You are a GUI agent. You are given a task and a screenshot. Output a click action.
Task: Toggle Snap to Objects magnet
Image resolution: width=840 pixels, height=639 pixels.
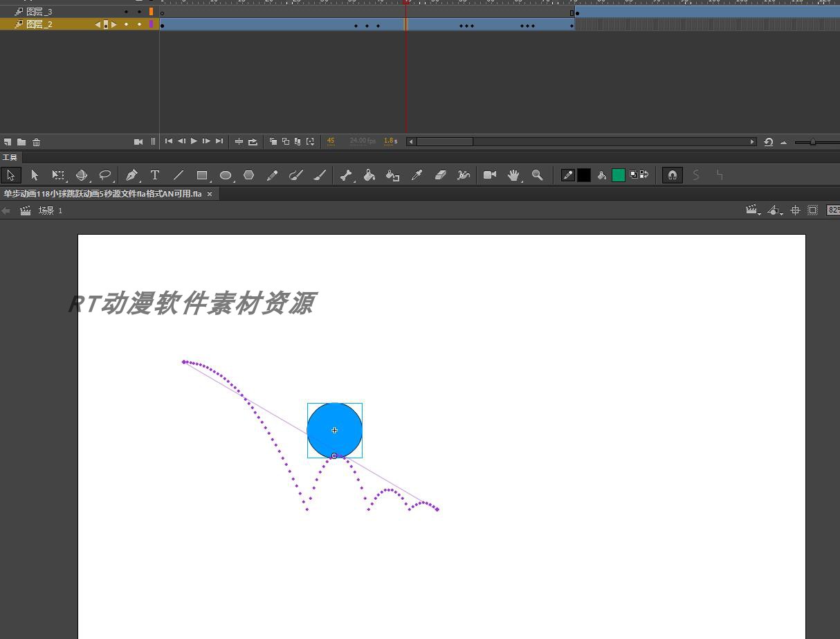pos(672,175)
